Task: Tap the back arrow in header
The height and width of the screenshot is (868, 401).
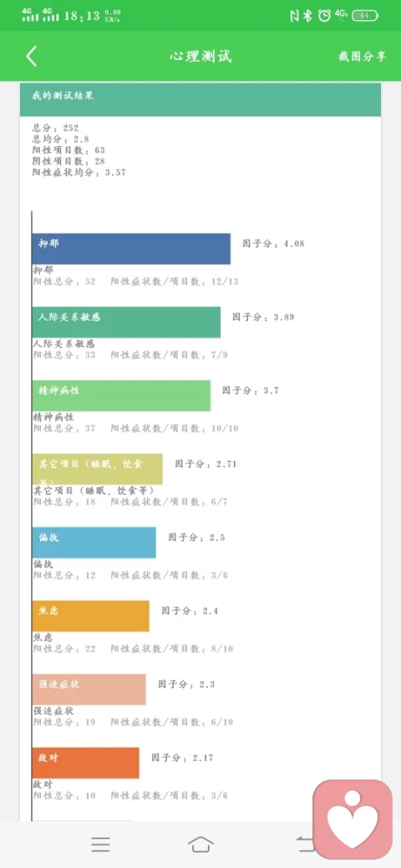Action: pos(32,57)
